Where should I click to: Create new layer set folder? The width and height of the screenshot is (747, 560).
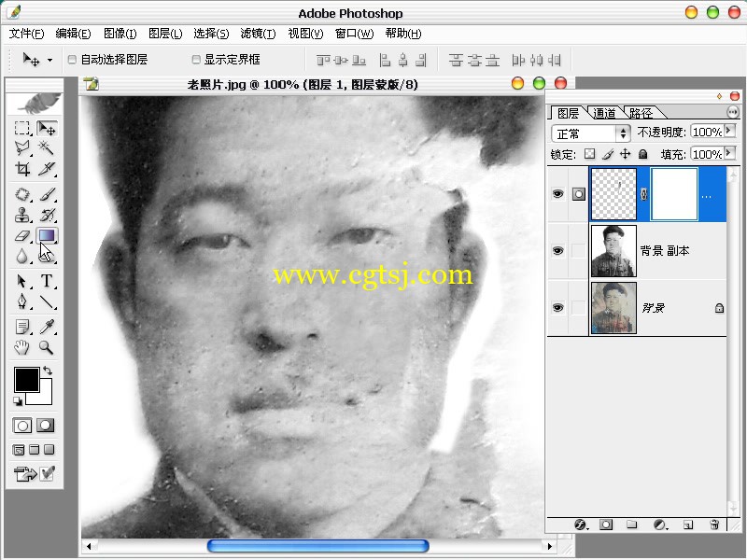[x=632, y=525]
